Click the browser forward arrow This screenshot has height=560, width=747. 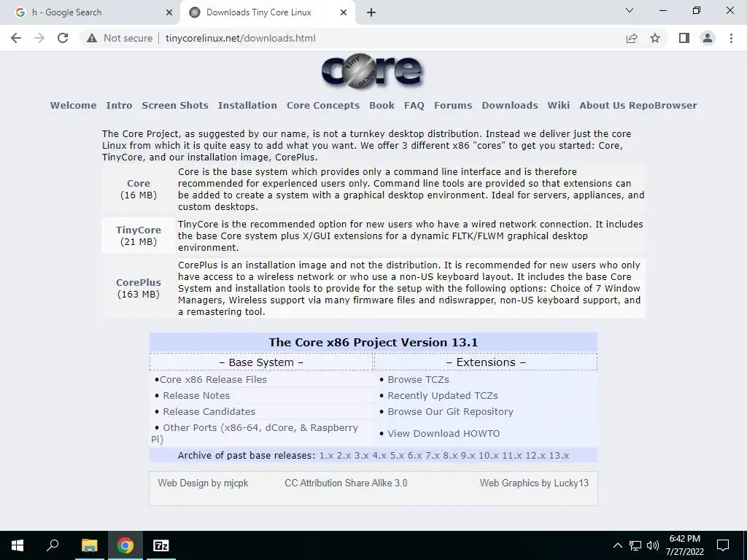[39, 38]
